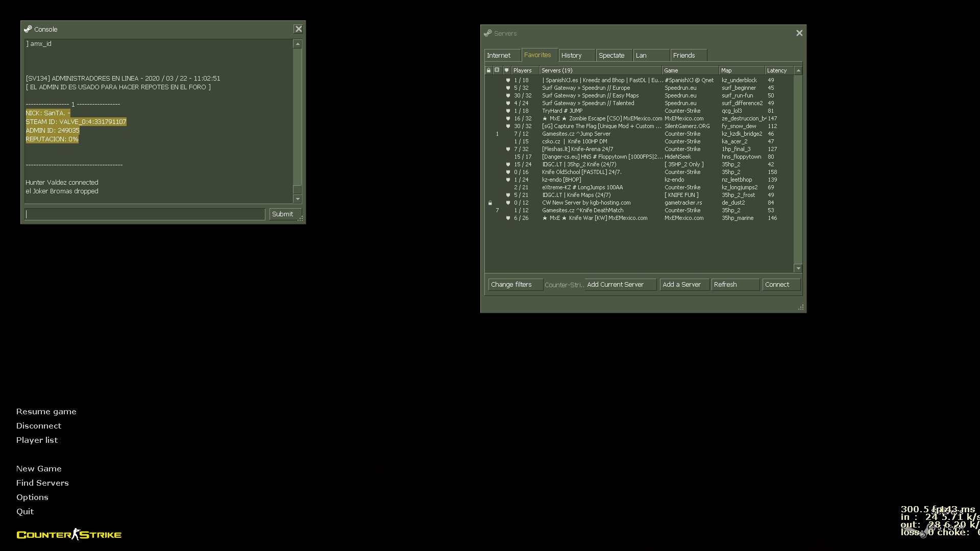Click the Console window resize grip

(x=301, y=218)
